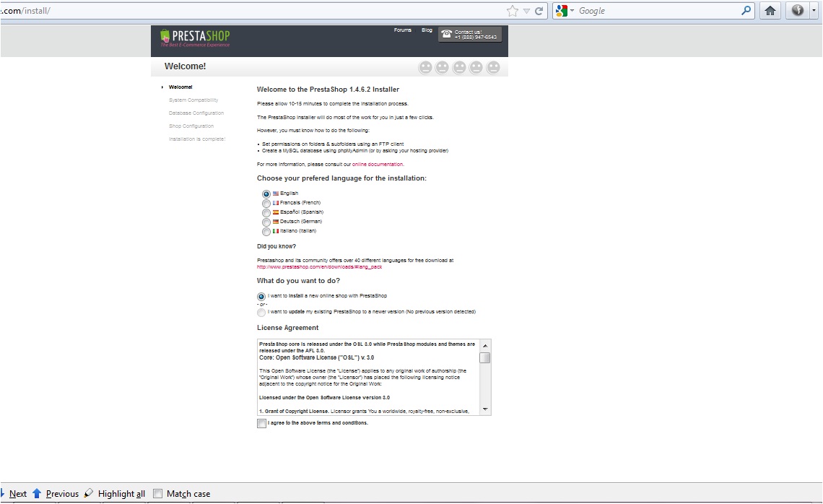This screenshot has width=823, height=504.
Task: Select Database Configuration step in sidebar
Action: tap(196, 113)
